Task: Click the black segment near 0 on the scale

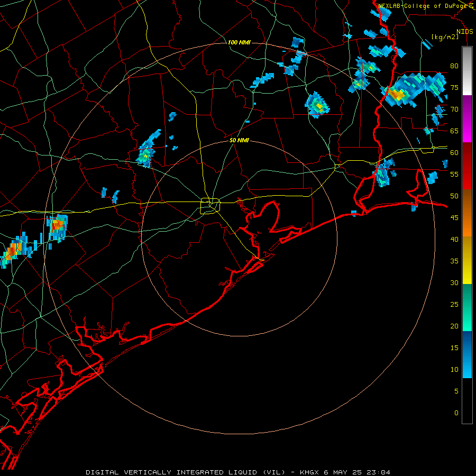Action: coord(467,401)
